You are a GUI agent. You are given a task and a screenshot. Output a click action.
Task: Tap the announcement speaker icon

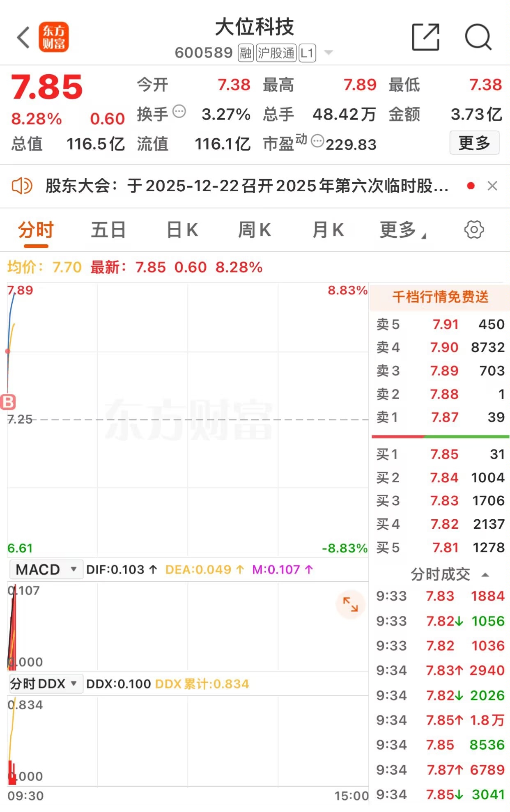pos(22,186)
